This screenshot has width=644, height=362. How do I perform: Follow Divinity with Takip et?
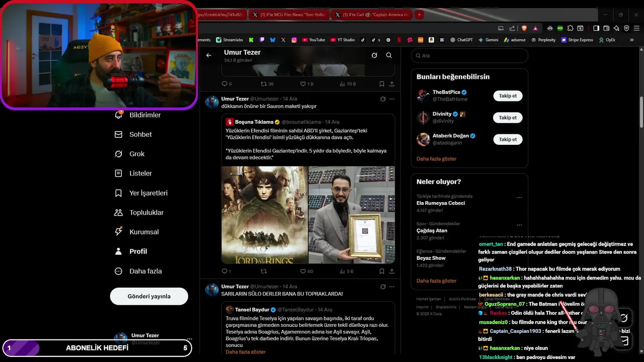coord(508,118)
